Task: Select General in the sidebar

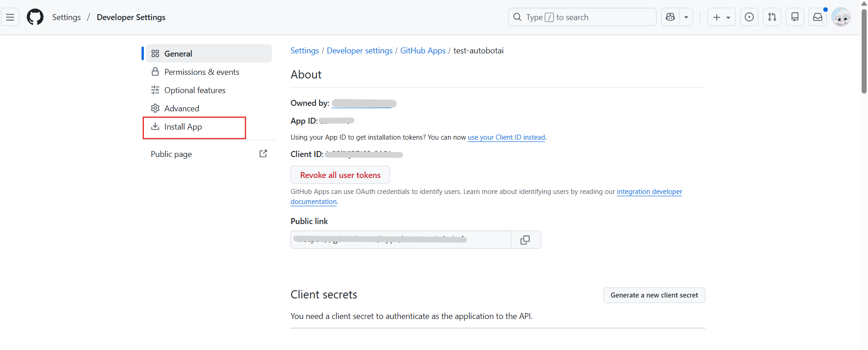Action: [209, 53]
